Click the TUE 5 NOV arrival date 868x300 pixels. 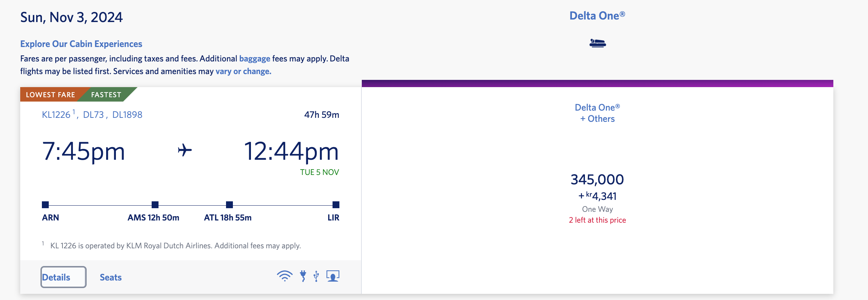click(x=320, y=172)
